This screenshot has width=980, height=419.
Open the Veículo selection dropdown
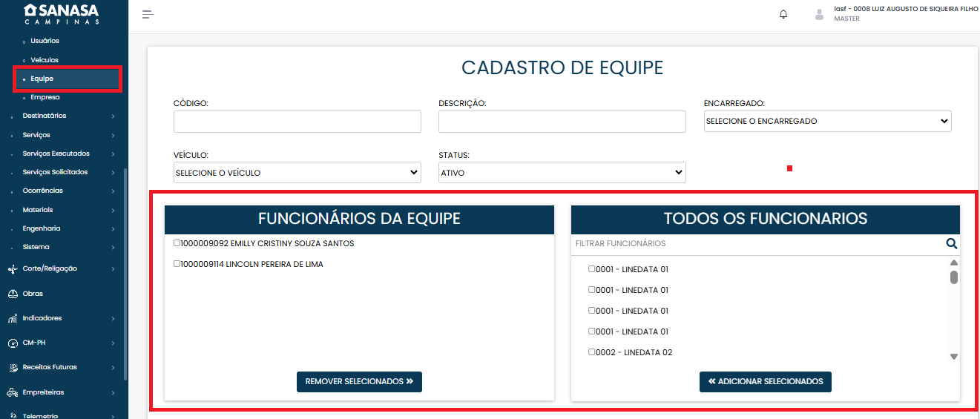click(x=297, y=173)
